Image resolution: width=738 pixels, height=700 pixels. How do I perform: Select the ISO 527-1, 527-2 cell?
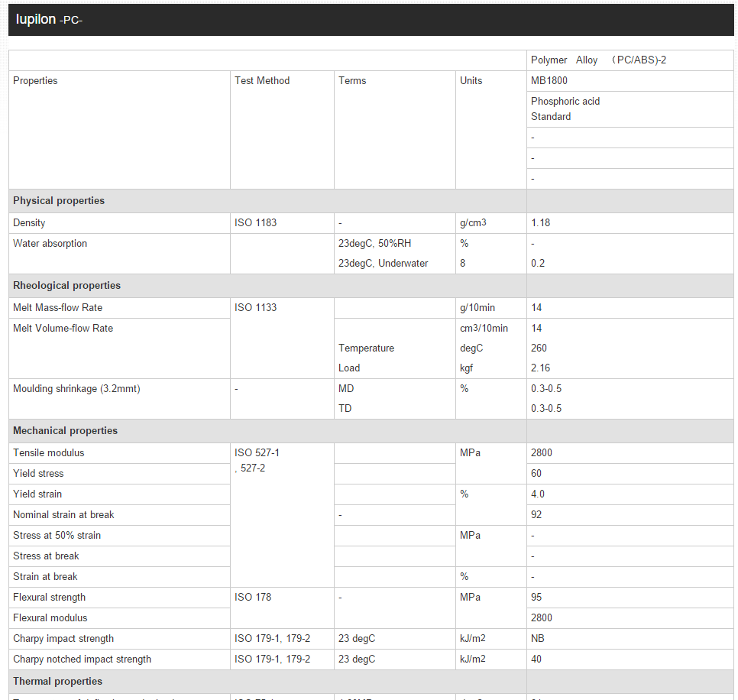point(282,515)
